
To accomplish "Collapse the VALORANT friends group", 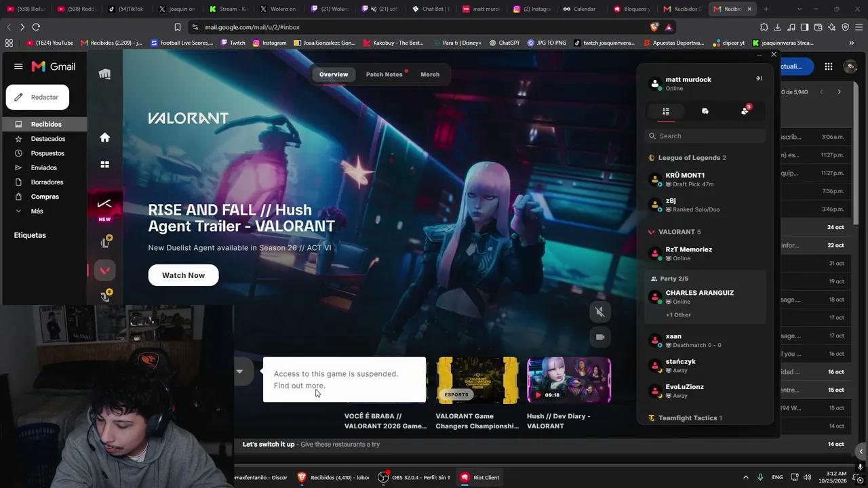I will pos(675,232).
